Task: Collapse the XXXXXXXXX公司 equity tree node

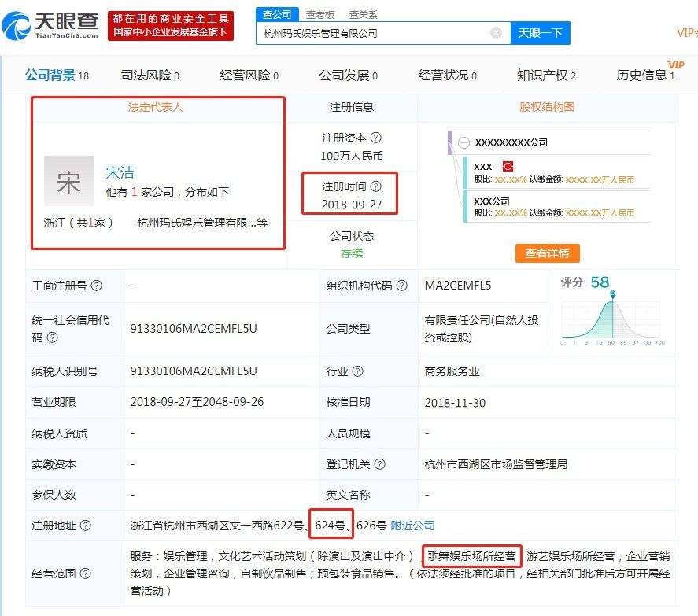Action: [463, 142]
